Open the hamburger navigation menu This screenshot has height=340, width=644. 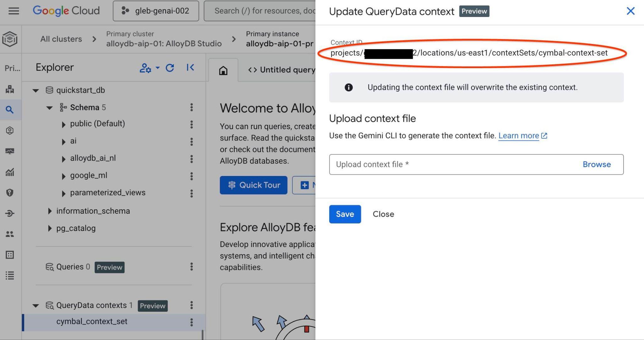click(14, 11)
